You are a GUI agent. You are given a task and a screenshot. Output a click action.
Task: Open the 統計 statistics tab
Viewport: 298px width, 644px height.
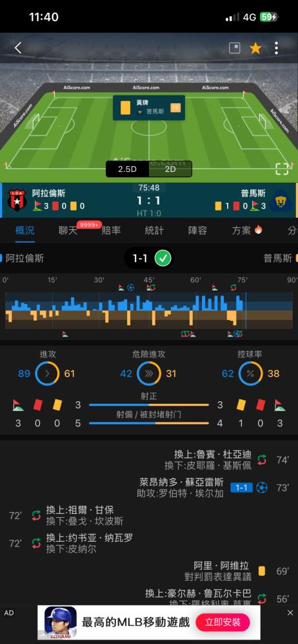(154, 231)
